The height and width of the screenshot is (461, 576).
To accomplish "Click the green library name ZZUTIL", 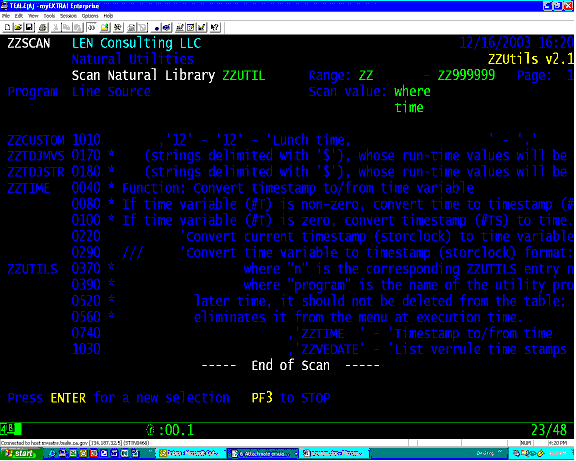I will [244, 75].
